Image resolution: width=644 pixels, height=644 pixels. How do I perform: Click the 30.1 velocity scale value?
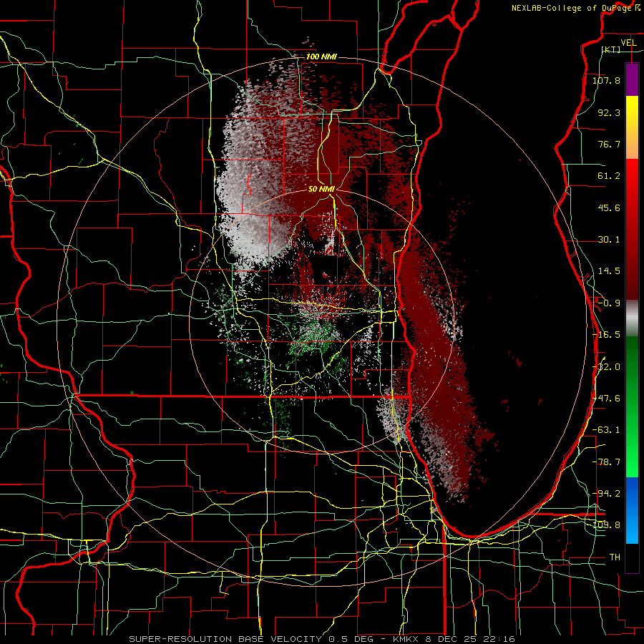(x=609, y=240)
